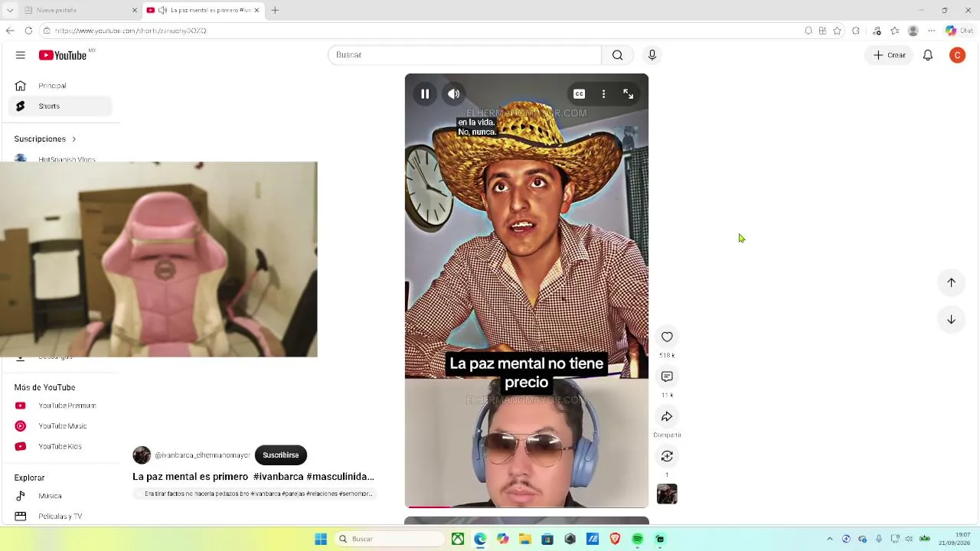Like the Short with the heart icon

[x=667, y=337]
